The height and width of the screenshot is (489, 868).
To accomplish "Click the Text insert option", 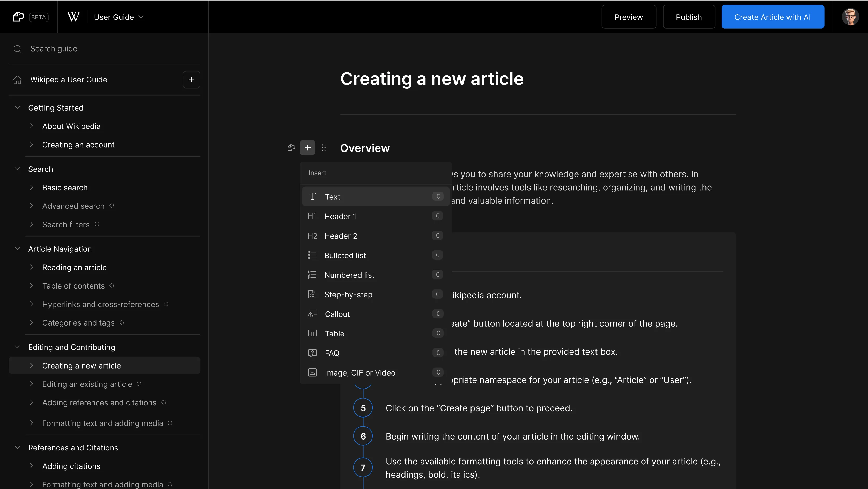I will pyautogui.click(x=375, y=196).
